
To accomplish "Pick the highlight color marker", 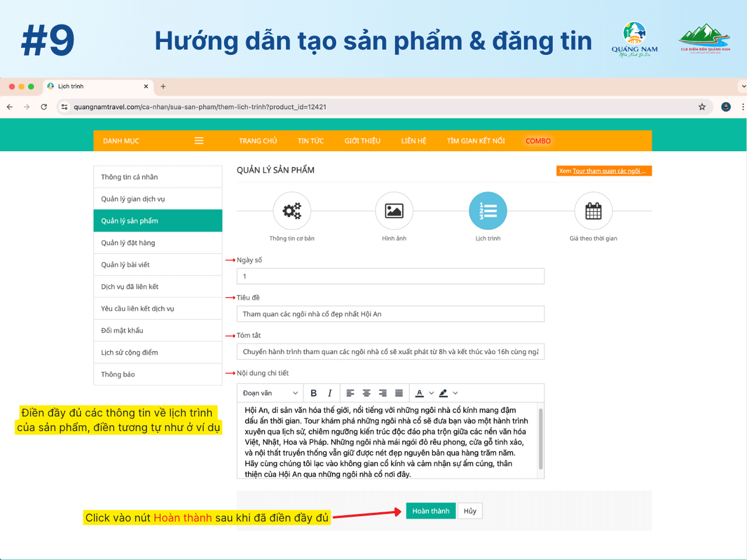I will click(x=444, y=393).
